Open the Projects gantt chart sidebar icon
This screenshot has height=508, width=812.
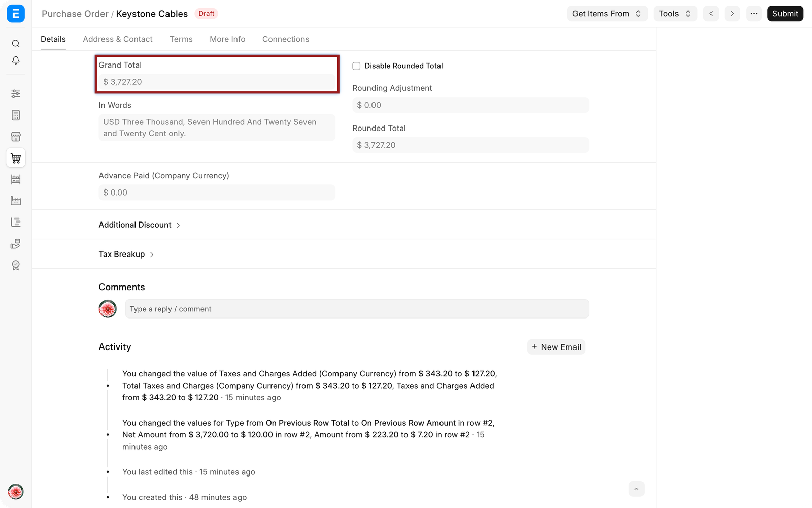(16, 222)
